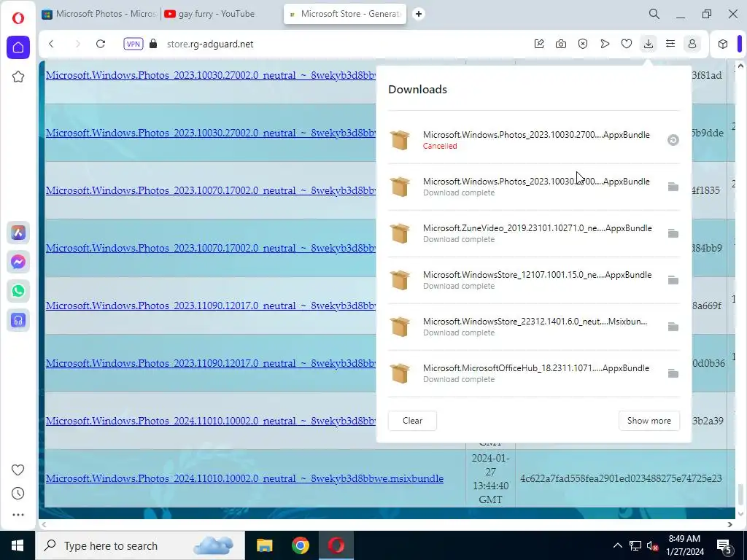This screenshot has height=560, width=747.
Task: Click the vertical page scrollbar thumb
Action: [x=740, y=494]
